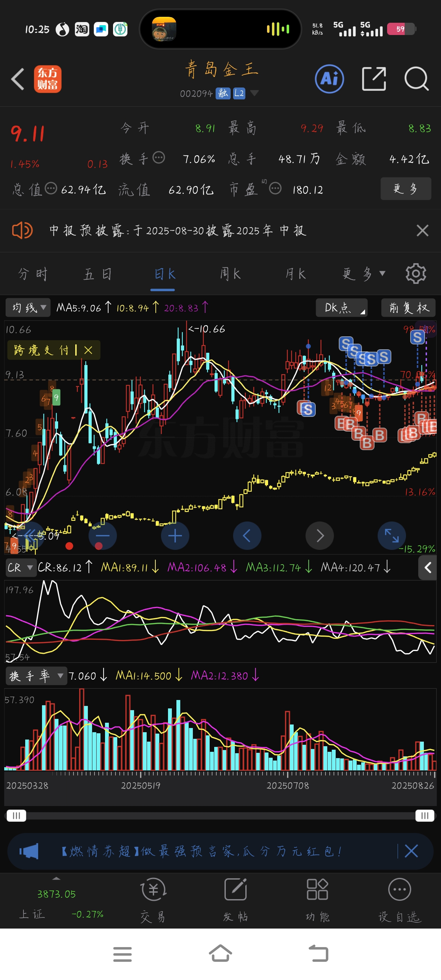Open the 前复权 adjustment selector

[x=409, y=308]
